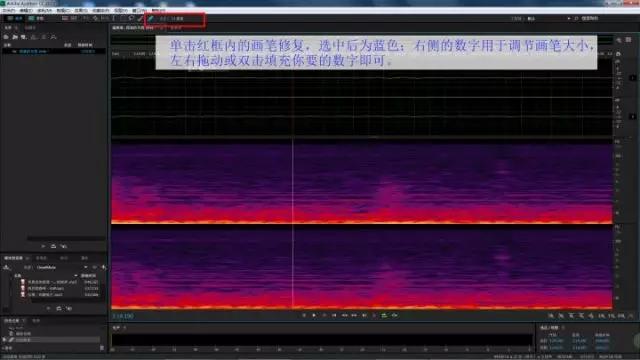The height and width of the screenshot is (360, 640).
Task: Switch to Multitrack editor view
Action: [36, 18]
